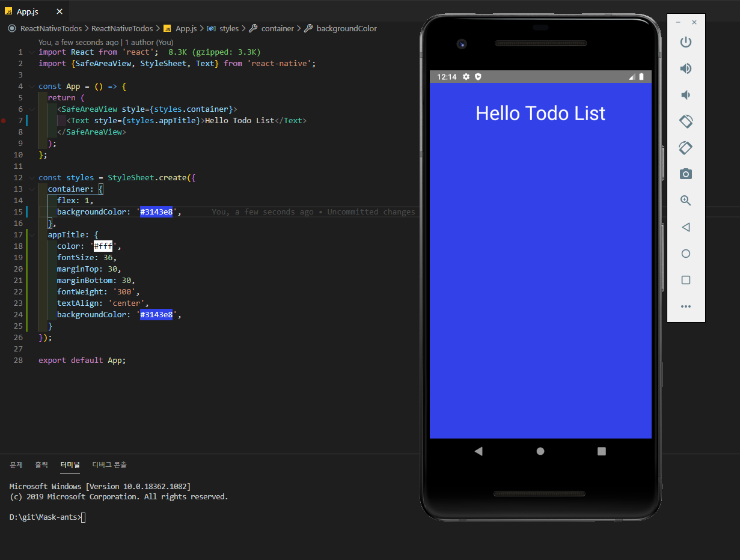The image size is (740, 560).
Task: Click the Power icon in emulator sidebar
Action: [x=686, y=42]
